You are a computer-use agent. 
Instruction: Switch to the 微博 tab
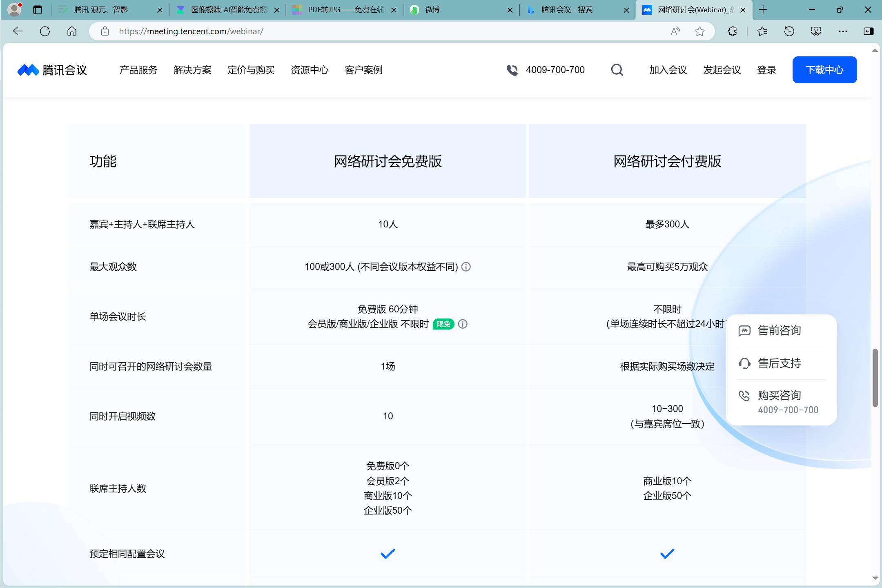[x=461, y=10]
